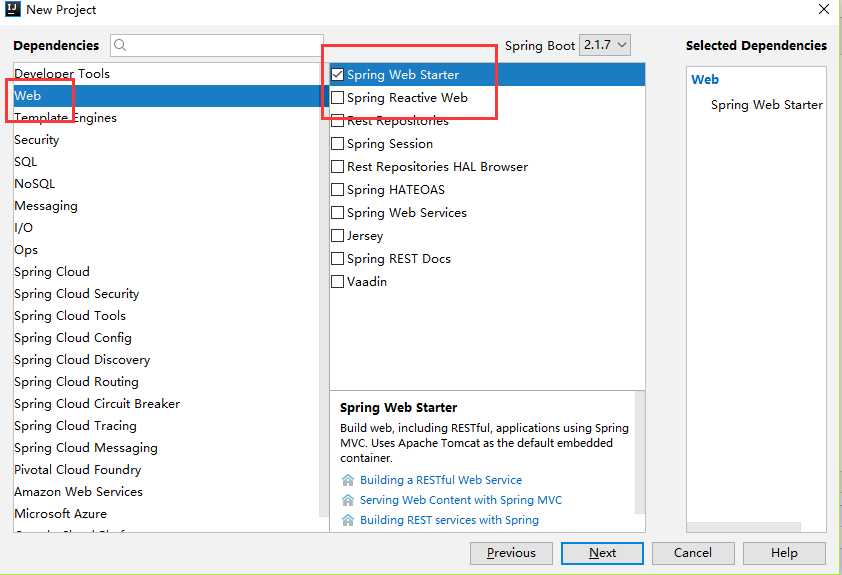The image size is (842, 575).
Task: Choose Spring Cloud Tools category
Action: 166,316
